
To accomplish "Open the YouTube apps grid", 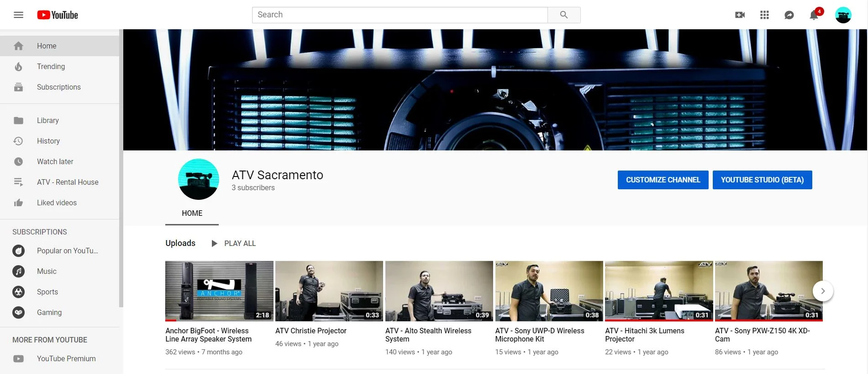I will click(764, 15).
